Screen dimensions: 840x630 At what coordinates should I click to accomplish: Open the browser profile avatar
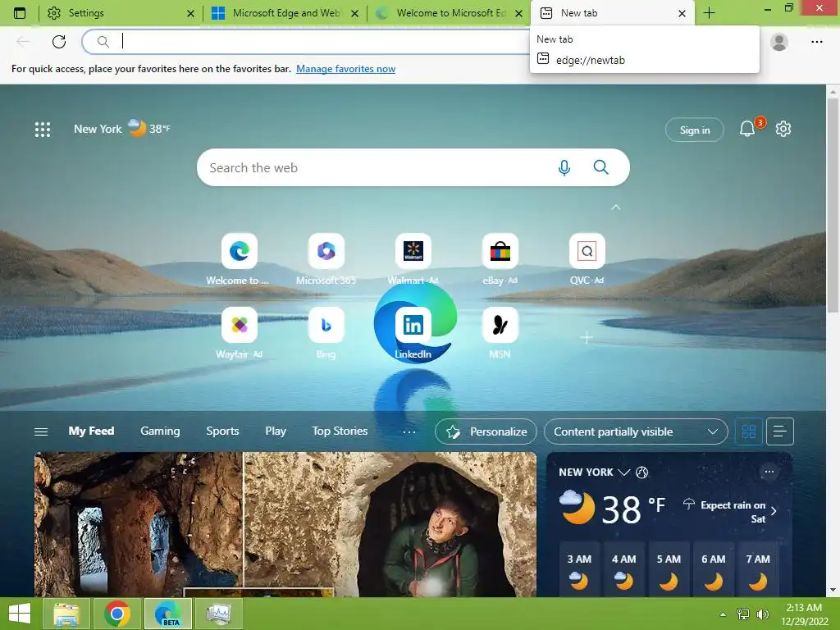pos(779,41)
